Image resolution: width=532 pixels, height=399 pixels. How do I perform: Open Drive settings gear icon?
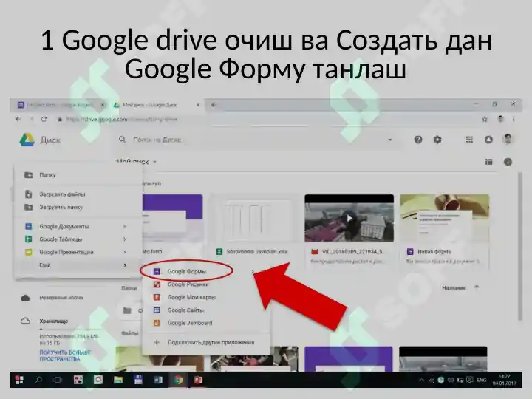pos(437,140)
